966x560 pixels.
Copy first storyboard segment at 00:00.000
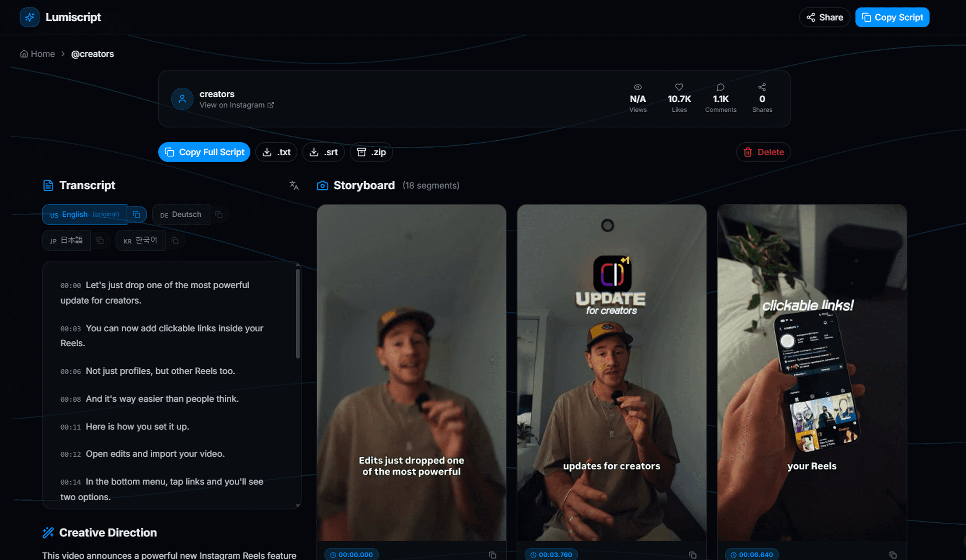pyautogui.click(x=493, y=555)
